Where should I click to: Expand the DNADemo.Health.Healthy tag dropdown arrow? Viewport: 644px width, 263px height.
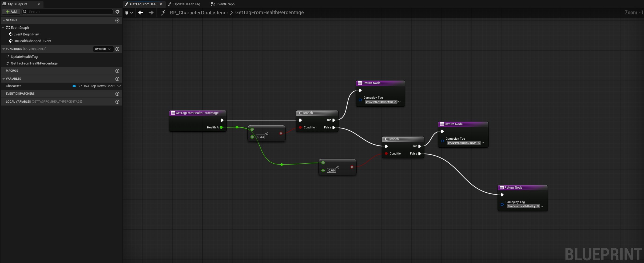[542, 206]
